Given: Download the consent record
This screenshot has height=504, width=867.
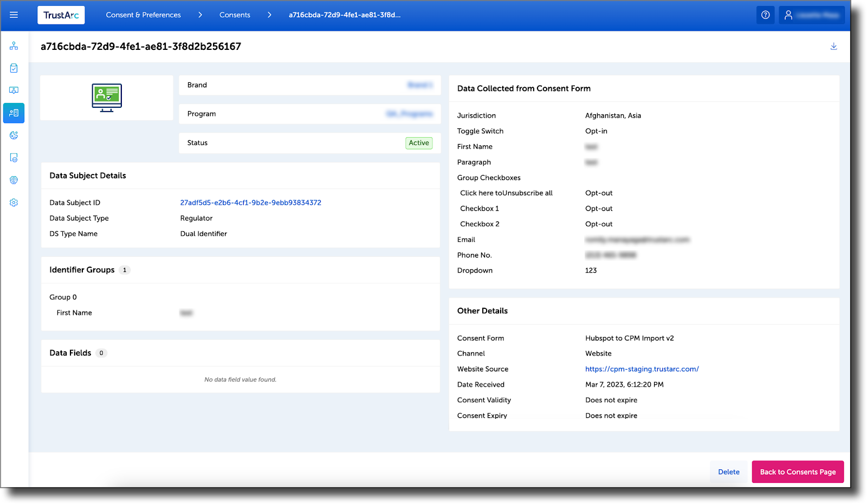Looking at the screenshot, I should (833, 47).
